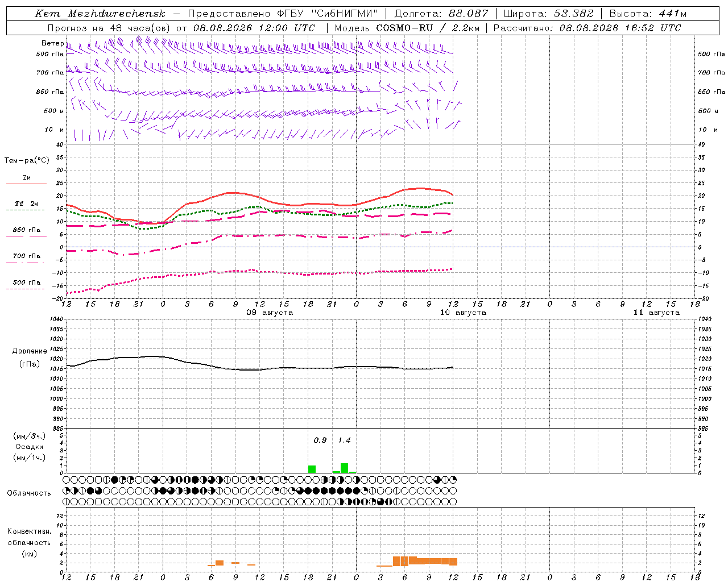Click the Kem_Mezhdurechensk station title
This screenshot has width=728, height=582.
point(100,14)
